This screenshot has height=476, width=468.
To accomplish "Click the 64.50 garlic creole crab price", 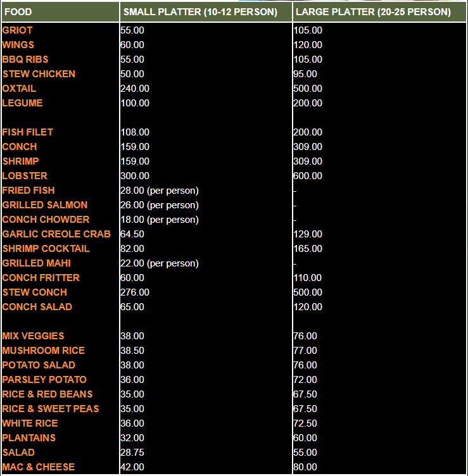I will pos(132,234).
